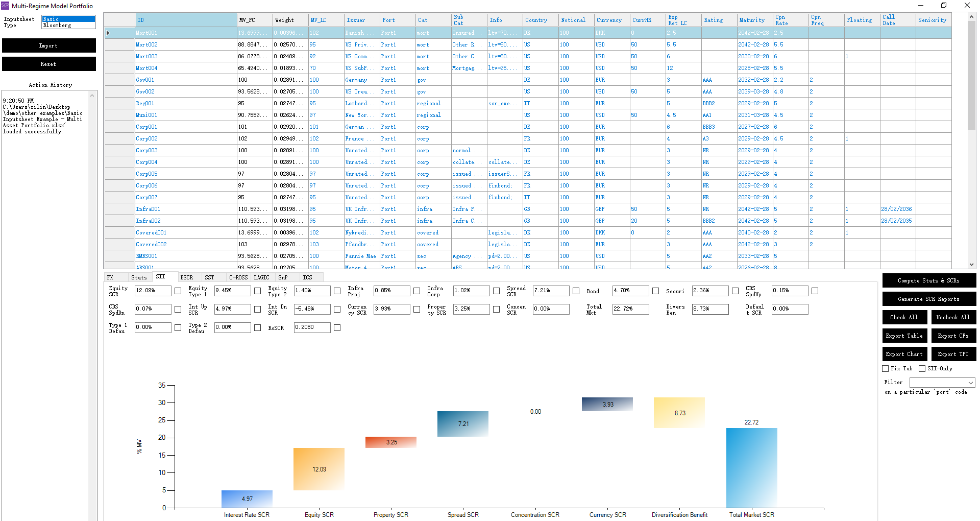Click the data grid scroll down arrow
This screenshot has height=521, width=980.
point(971,265)
